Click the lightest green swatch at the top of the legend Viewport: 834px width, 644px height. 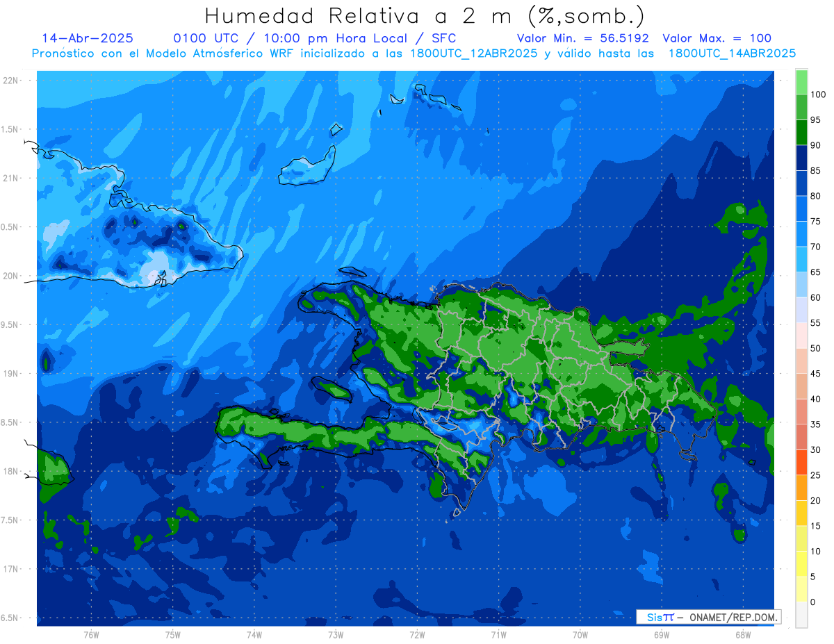click(801, 82)
